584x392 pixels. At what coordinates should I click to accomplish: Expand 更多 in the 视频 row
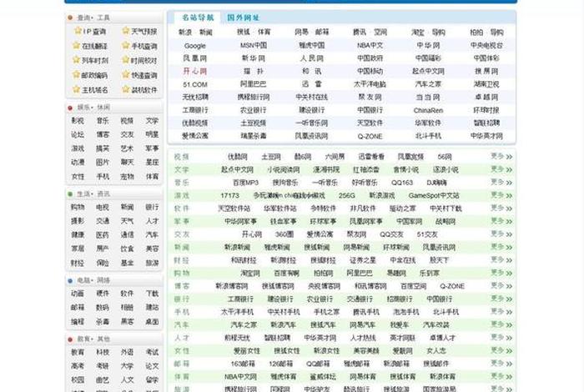tap(501, 157)
